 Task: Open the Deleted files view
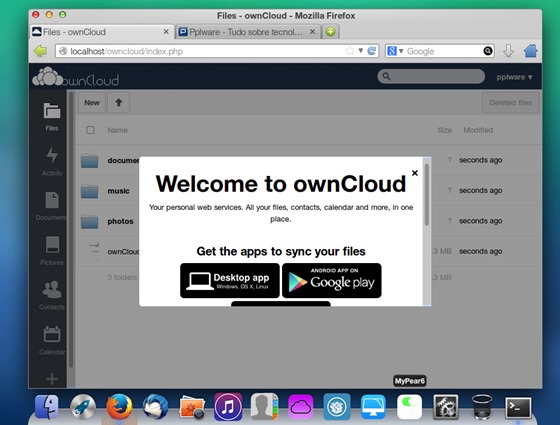coord(510,103)
